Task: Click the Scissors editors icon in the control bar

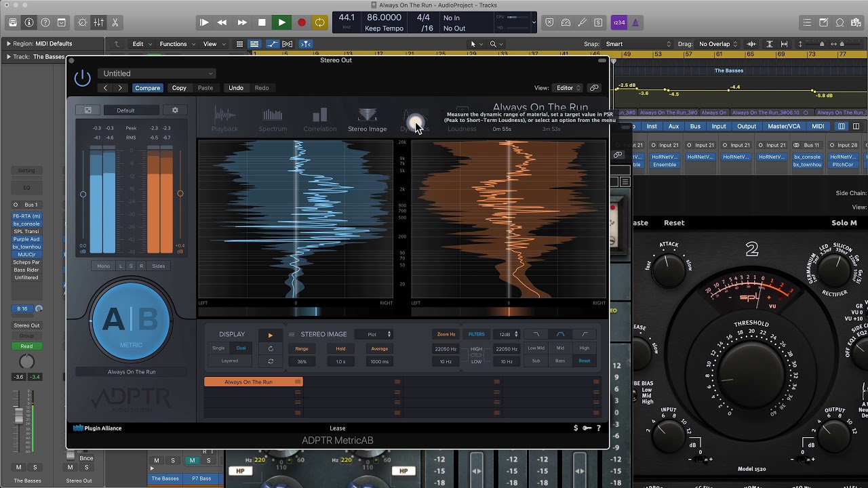Action: point(115,22)
